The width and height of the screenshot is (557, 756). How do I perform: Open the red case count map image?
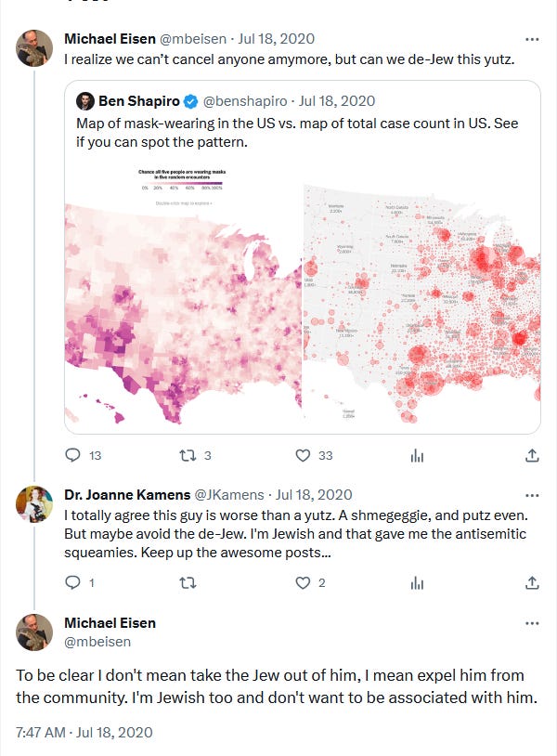(x=421, y=304)
